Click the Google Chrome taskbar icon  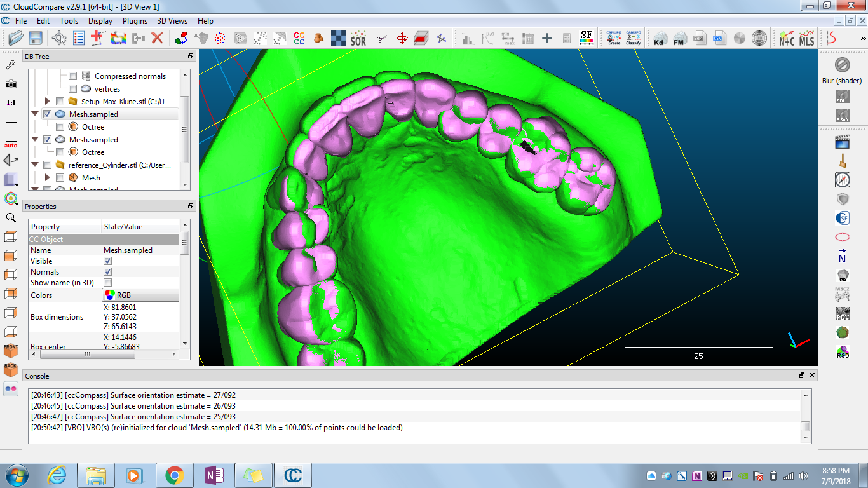click(x=174, y=475)
